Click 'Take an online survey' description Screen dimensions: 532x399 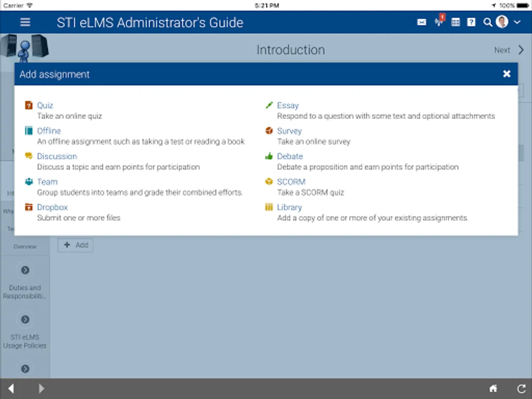click(314, 141)
